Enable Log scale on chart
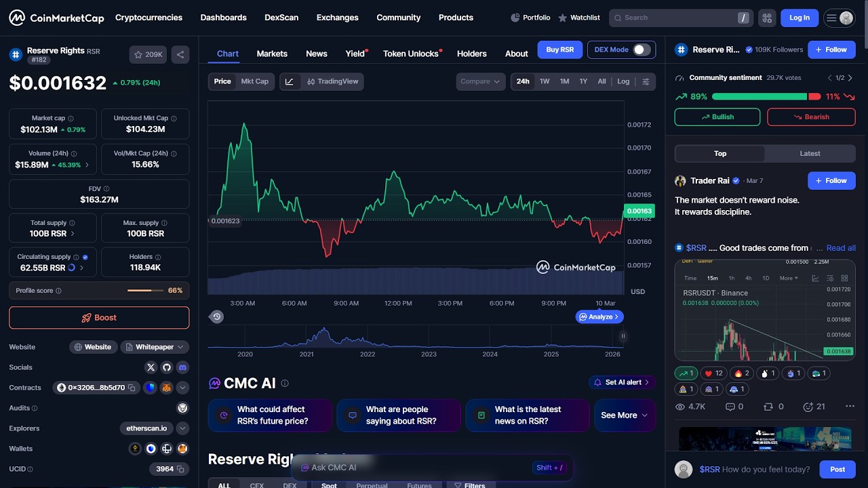868x488 pixels. pos(623,81)
